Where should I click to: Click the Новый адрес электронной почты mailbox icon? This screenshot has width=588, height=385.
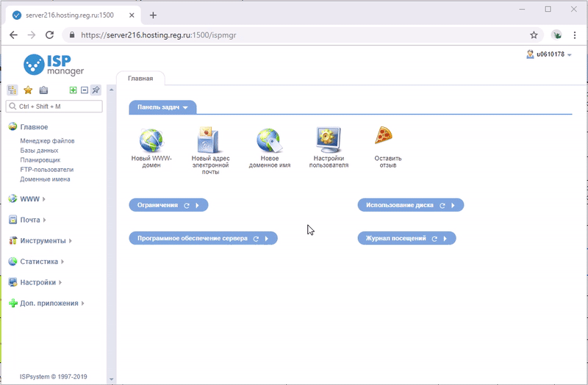point(209,140)
